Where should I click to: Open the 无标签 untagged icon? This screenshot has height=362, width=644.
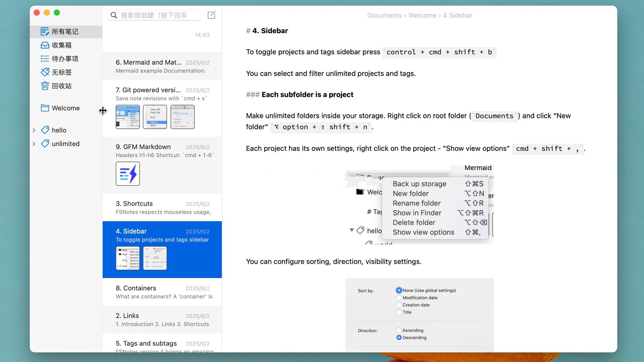click(45, 72)
